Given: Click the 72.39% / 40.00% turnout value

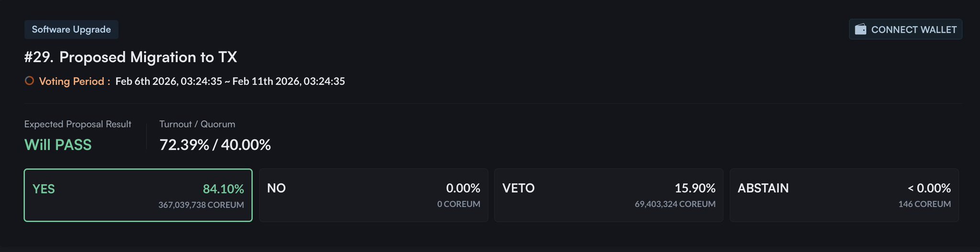Looking at the screenshot, I should pos(215,145).
